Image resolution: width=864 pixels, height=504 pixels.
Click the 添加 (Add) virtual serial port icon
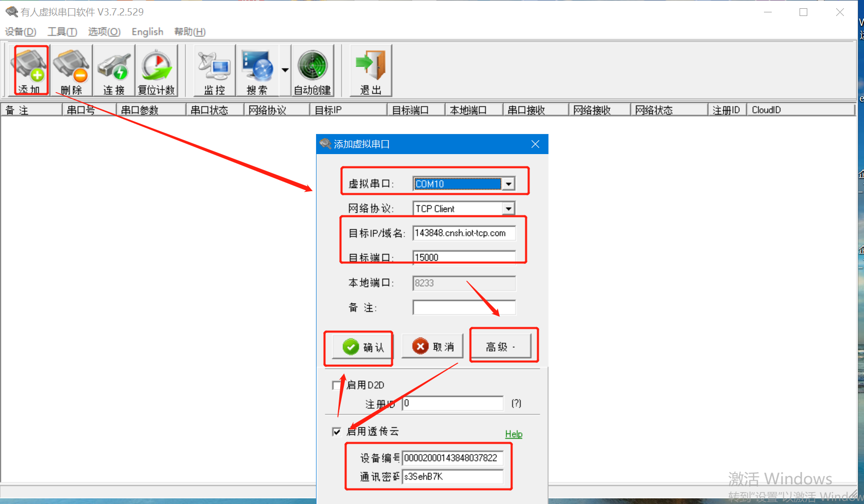click(29, 71)
